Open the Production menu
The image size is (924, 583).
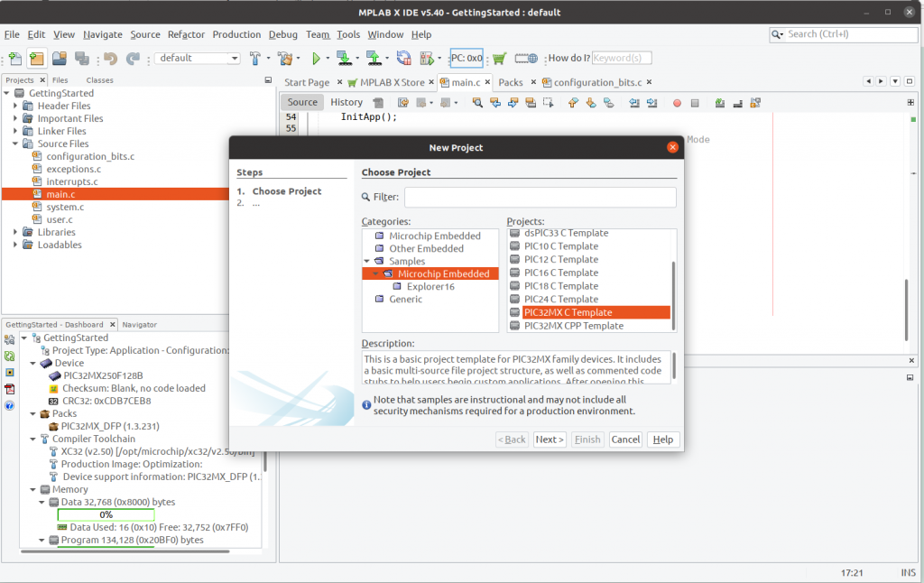pyautogui.click(x=236, y=35)
